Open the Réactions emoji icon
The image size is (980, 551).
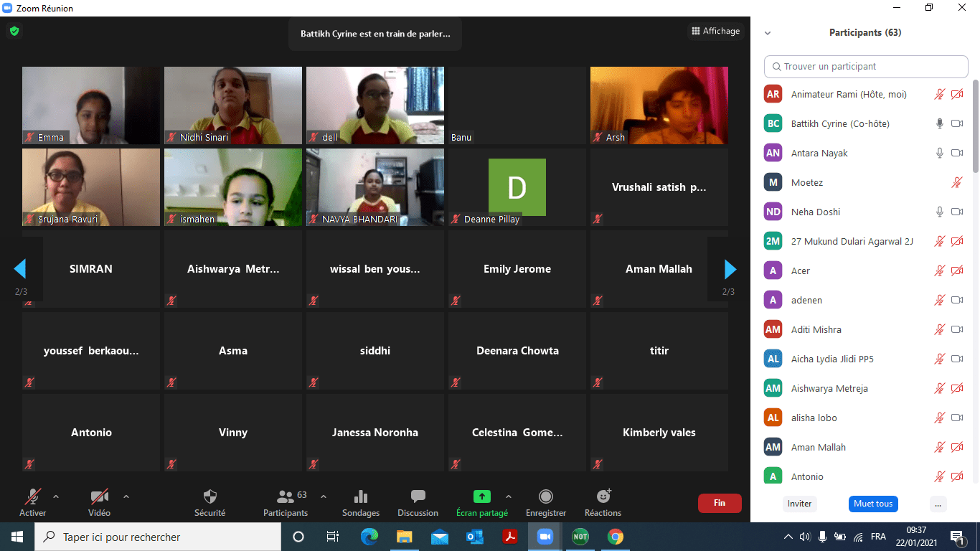tap(603, 497)
